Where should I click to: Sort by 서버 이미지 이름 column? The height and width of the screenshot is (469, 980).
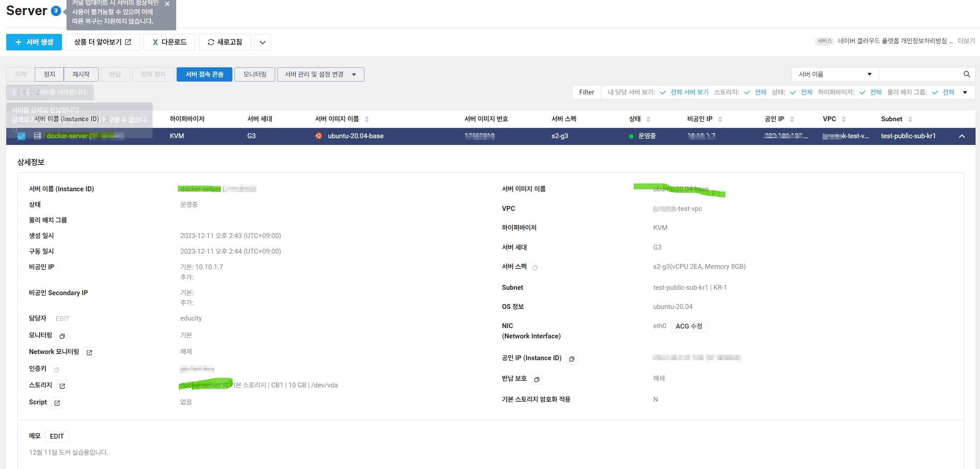[367, 119]
